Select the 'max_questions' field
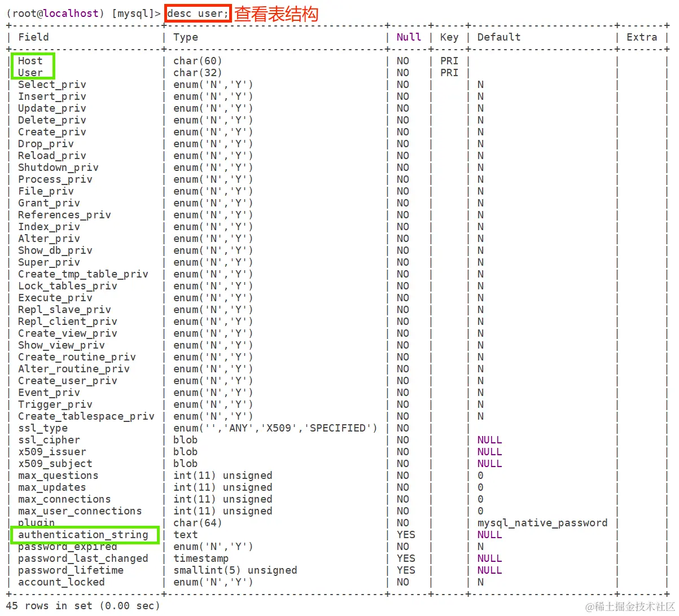Viewport: 679px width, 616px height. coord(58,476)
